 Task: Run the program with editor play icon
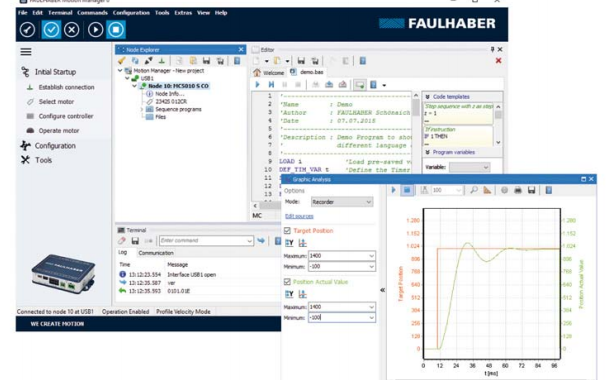(257, 85)
